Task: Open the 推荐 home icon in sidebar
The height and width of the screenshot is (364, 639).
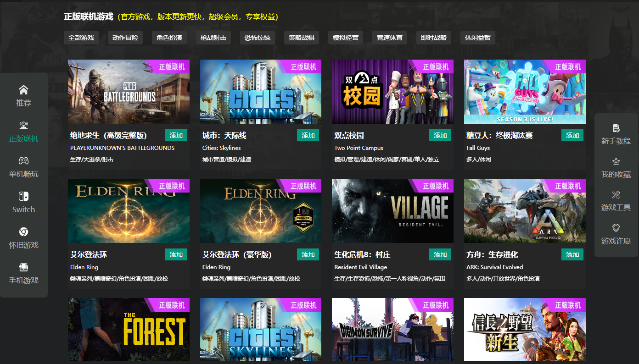Action: 23,90
